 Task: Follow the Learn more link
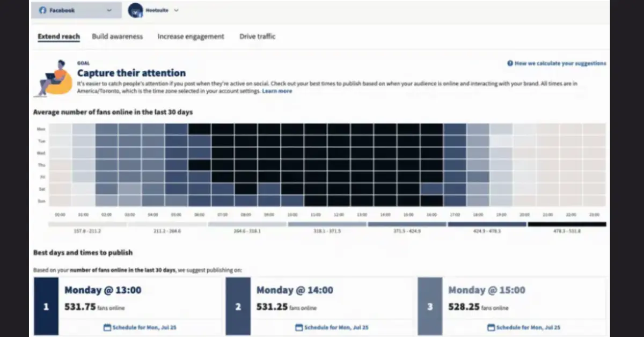(x=277, y=91)
